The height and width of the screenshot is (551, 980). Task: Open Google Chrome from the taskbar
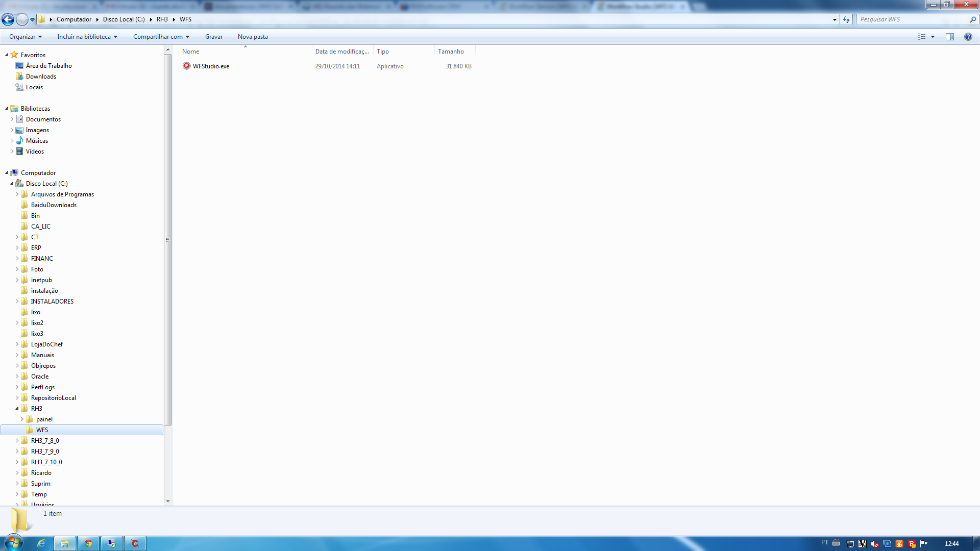point(88,543)
